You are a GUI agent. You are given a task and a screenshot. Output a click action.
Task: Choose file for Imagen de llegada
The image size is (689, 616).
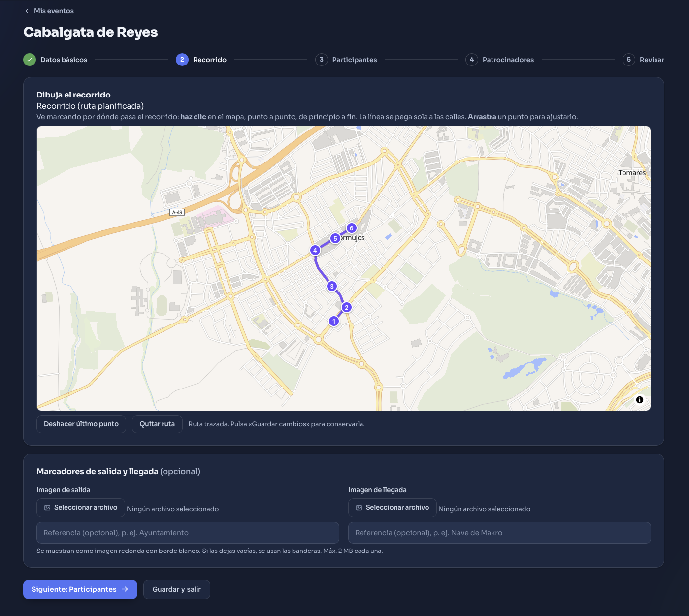click(x=393, y=508)
